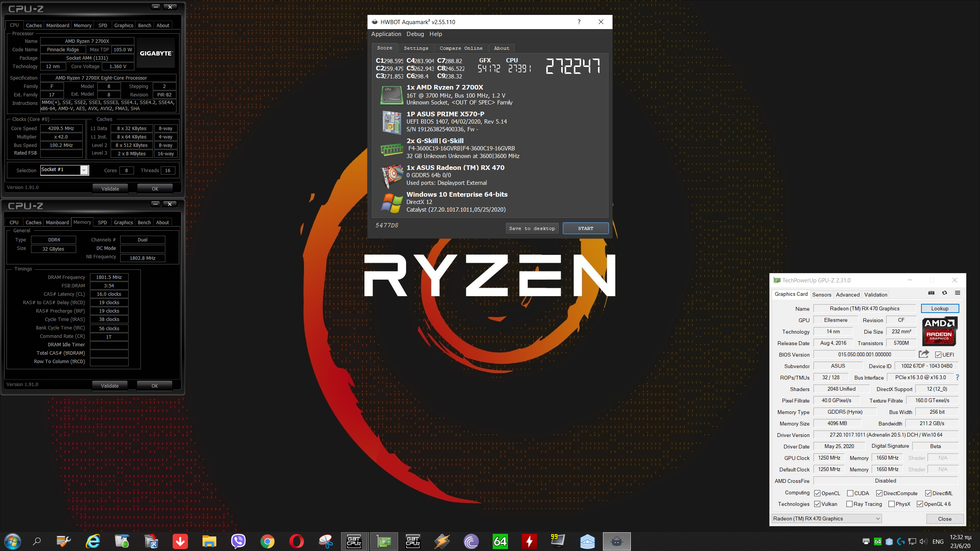Screen dimensions: 980x551
Task: Switch to the Sensors tab in GPU-Z
Action: click(822, 295)
